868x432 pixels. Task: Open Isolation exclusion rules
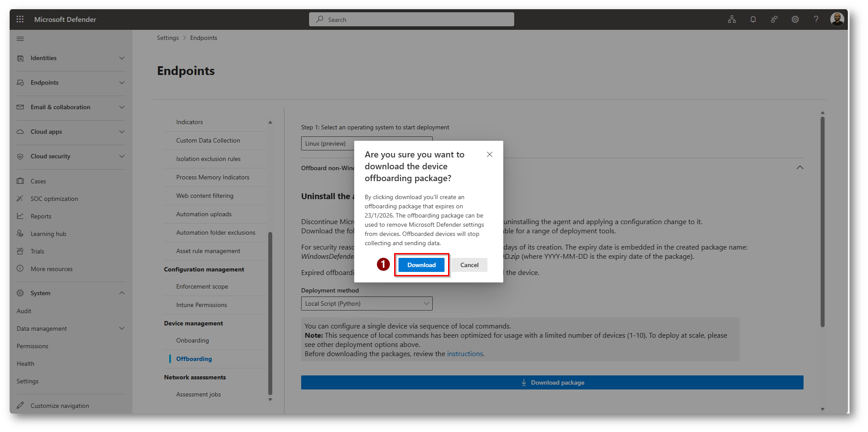[208, 159]
